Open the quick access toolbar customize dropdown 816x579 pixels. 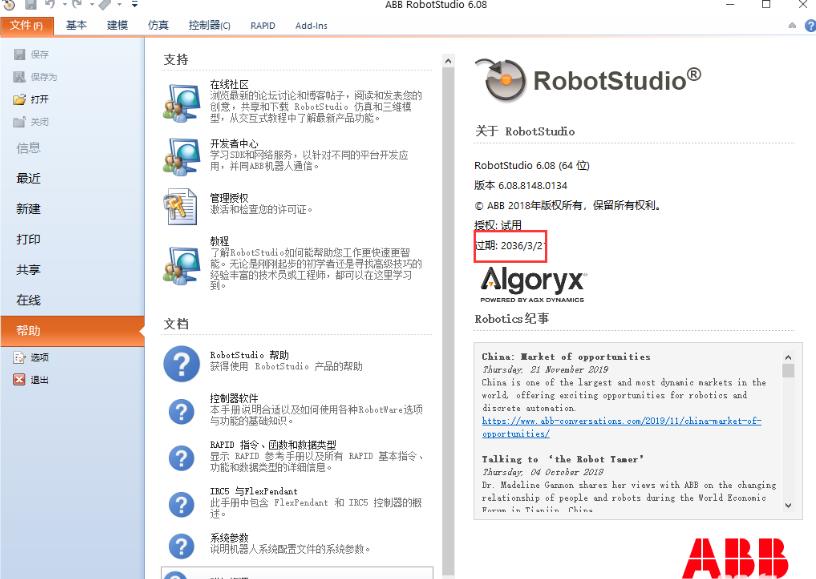pyautogui.click(x=135, y=5)
